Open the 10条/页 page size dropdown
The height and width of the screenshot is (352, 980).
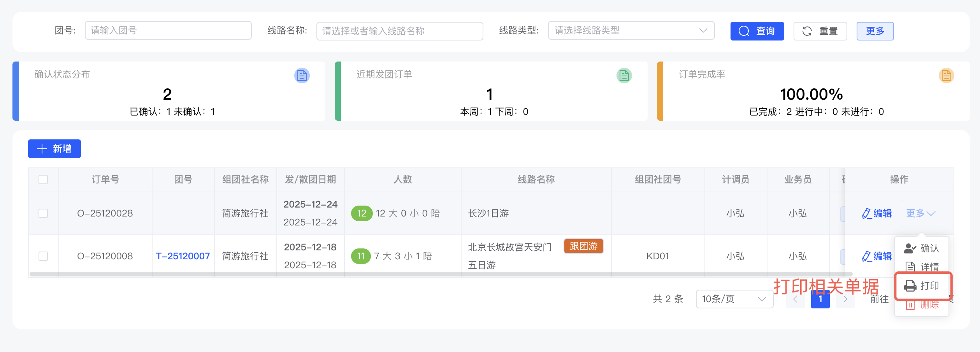tap(734, 299)
